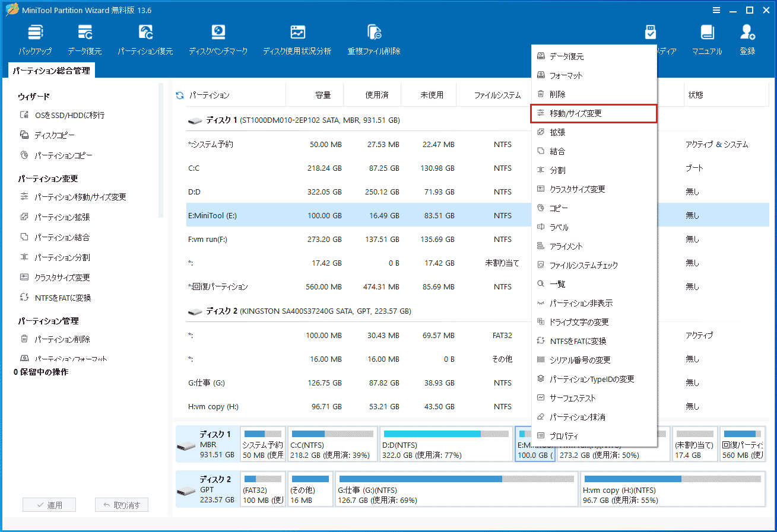Screen dimensions: 777x532
Task: Open ディスク使用状況分析 tool
Action: [x=297, y=40]
